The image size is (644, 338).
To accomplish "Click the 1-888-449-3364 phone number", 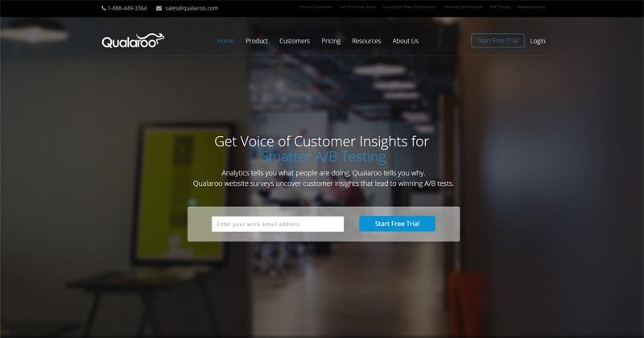I will coord(127,8).
